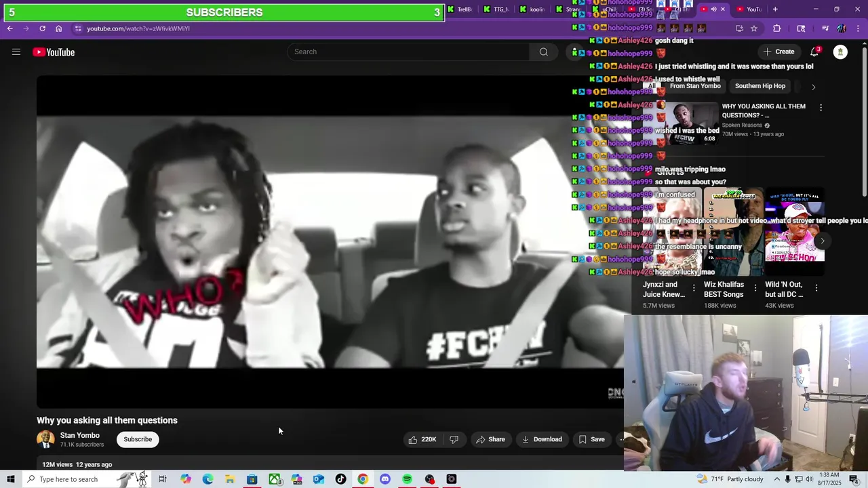Switch to the TrellBo browser tab
The height and width of the screenshot is (488, 868).
click(x=461, y=9)
